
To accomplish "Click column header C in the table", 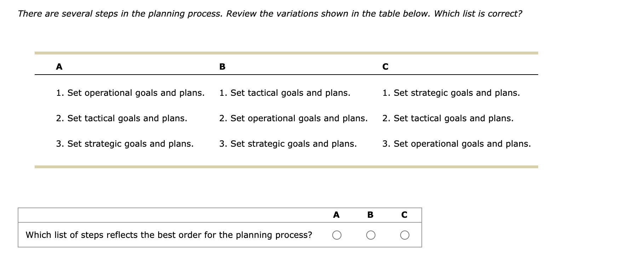I will pyautogui.click(x=386, y=67).
